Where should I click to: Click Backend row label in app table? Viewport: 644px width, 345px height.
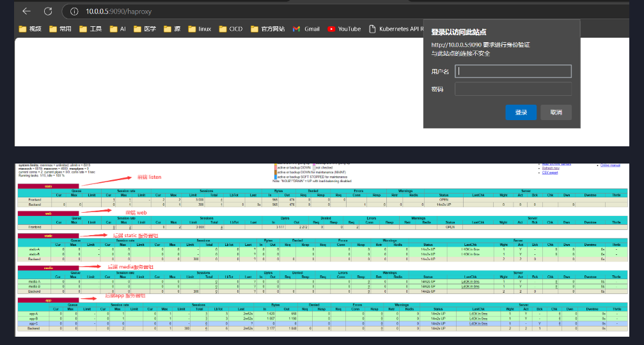tap(34, 328)
